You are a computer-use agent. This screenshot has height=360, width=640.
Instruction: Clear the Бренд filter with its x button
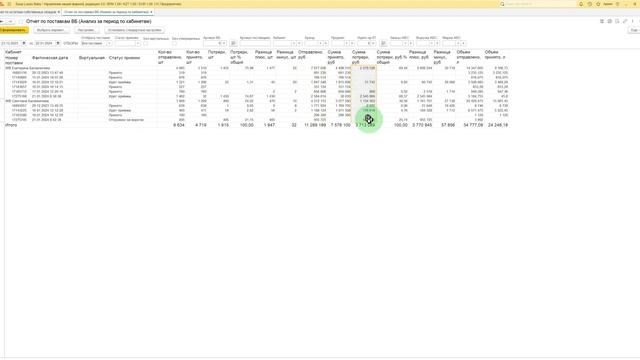(326, 43)
